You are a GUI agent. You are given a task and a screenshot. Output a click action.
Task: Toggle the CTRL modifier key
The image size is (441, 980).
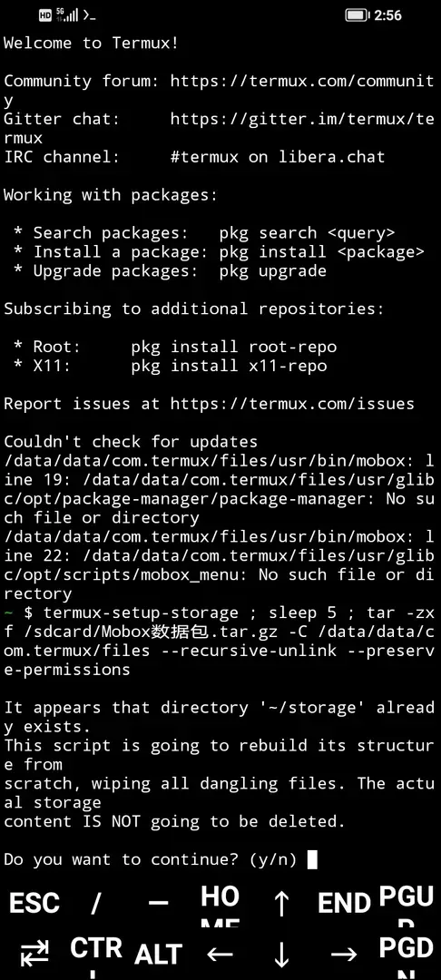95,955
